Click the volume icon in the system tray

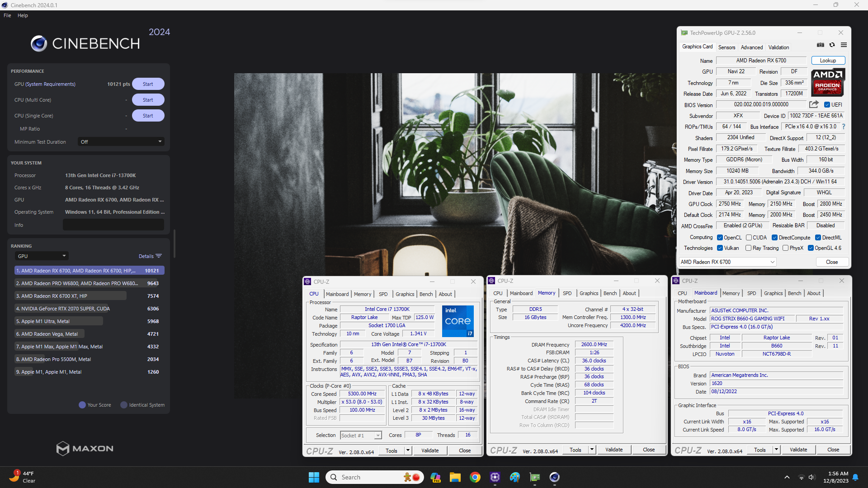[x=811, y=477]
